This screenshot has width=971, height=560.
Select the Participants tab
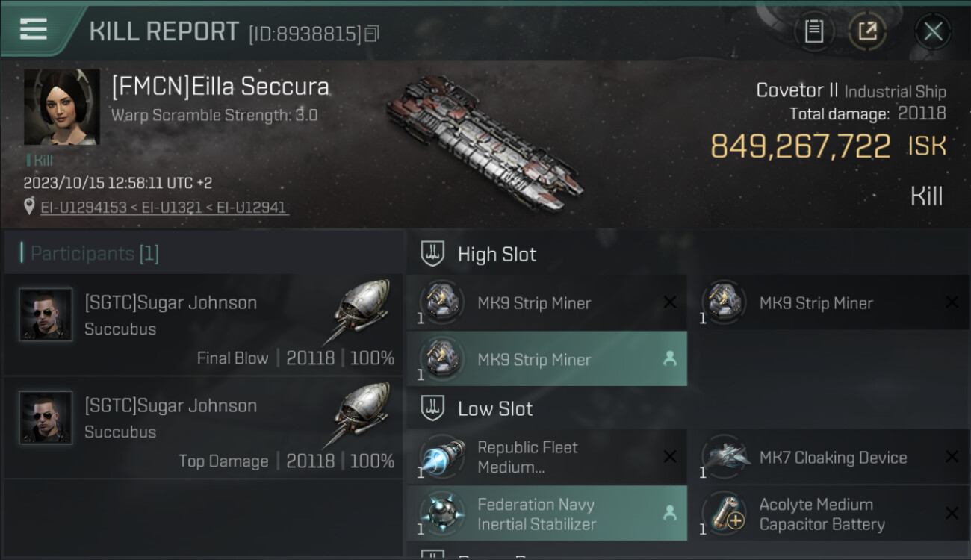click(90, 254)
